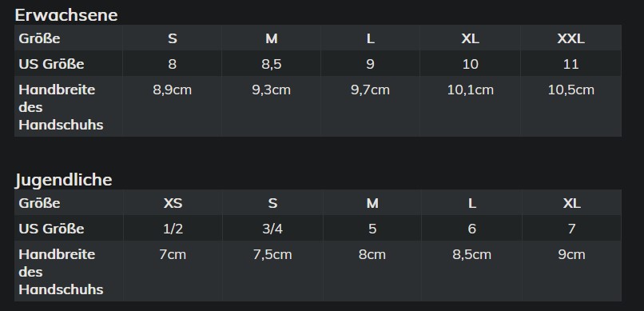Click the youth US size 3/4 cell
The width and height of the screenshot is (644, 311).
[x=272, y=229]
